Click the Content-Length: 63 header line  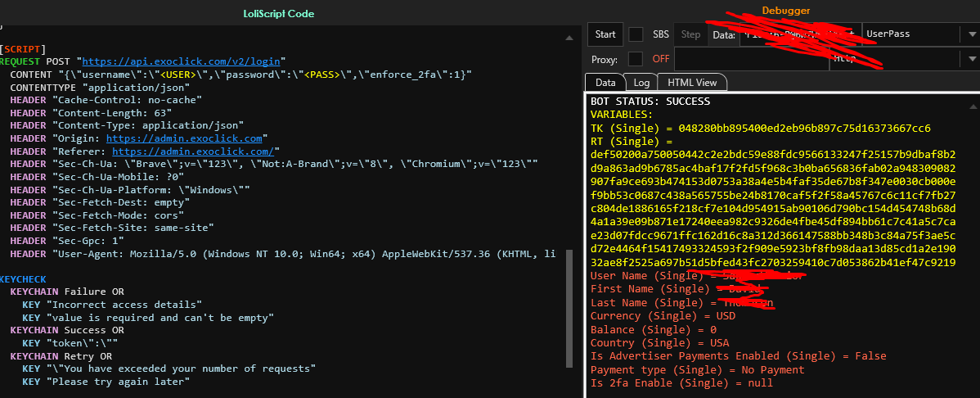point(91,113)
